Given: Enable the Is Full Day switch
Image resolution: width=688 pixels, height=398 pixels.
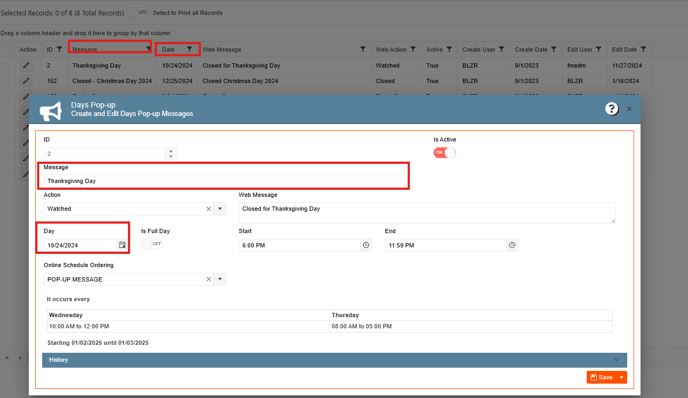Looking at the screenshot, I should click(x=152, y=244).
